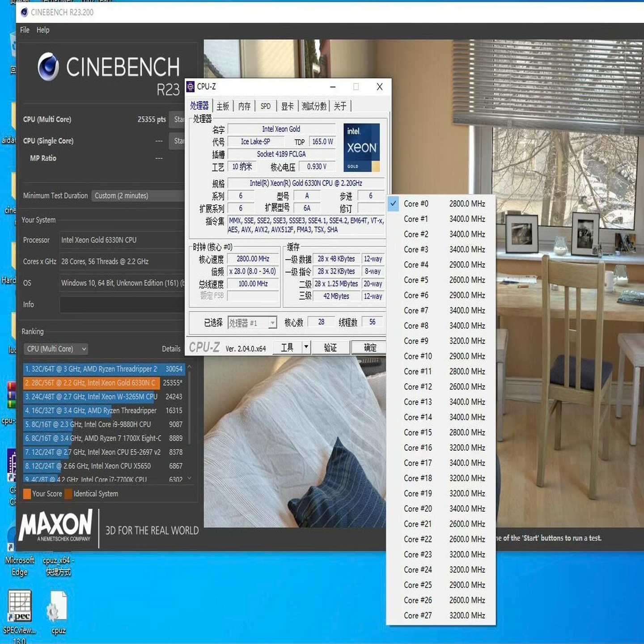Click the TDP 165.0 W value

322,142
